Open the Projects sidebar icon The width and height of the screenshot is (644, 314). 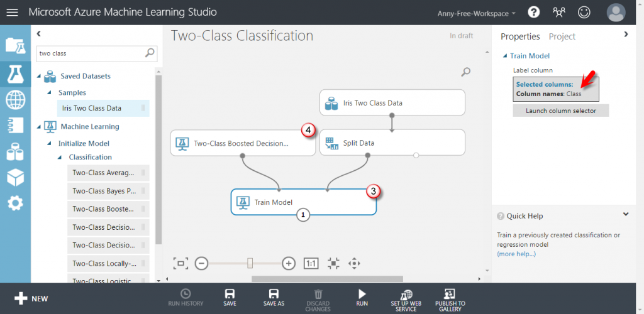pos(15,45)
